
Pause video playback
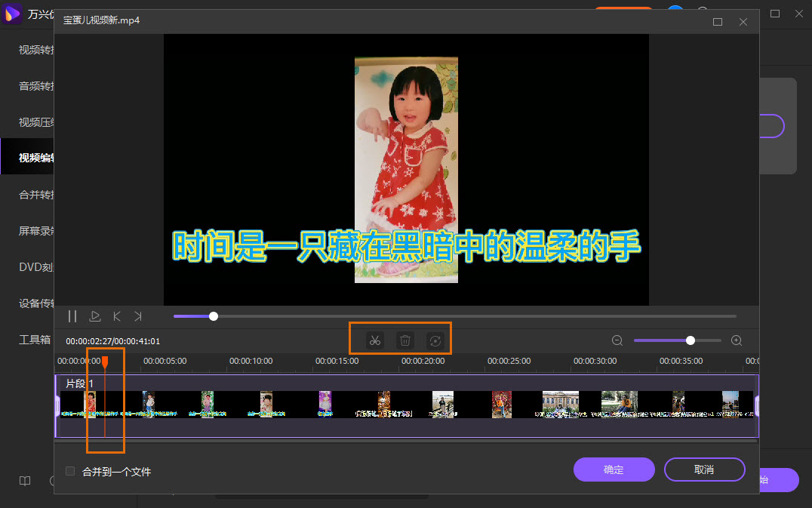72,316
